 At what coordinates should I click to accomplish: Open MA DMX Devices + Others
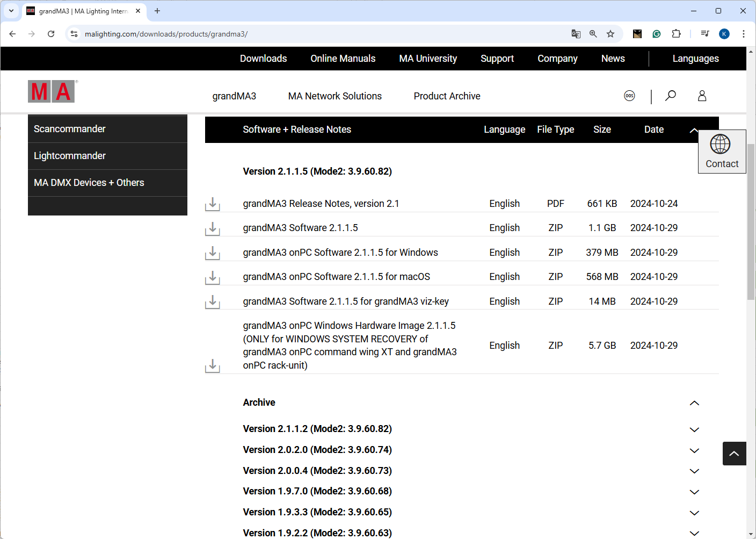89,183
